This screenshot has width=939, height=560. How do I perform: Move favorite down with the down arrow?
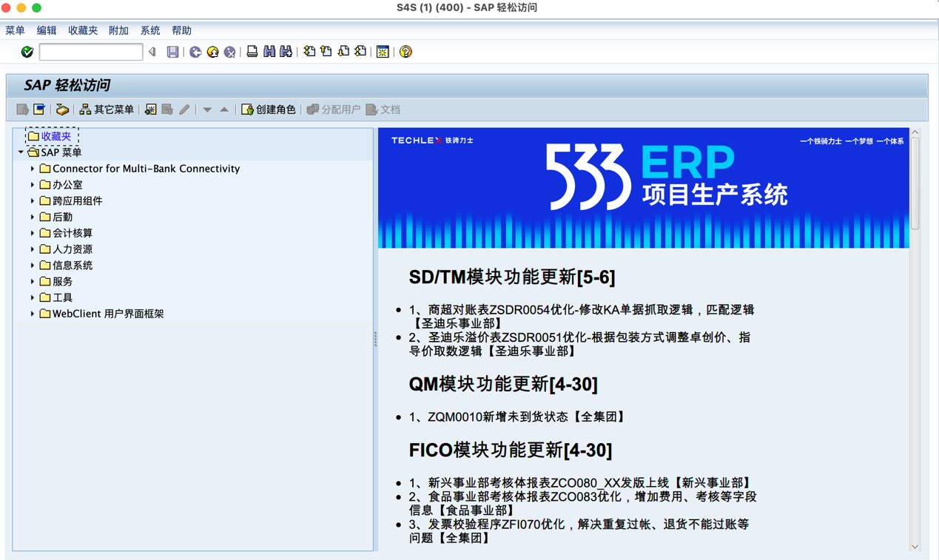[x=207, y=109]
